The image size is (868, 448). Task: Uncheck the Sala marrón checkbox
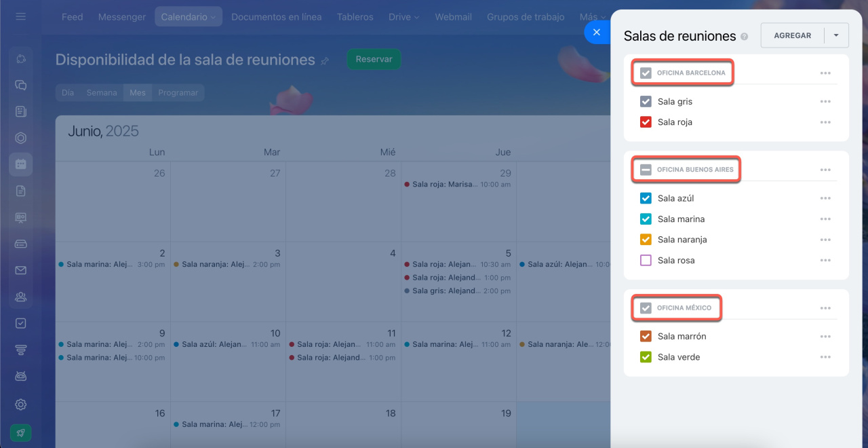tap(646, 336)
